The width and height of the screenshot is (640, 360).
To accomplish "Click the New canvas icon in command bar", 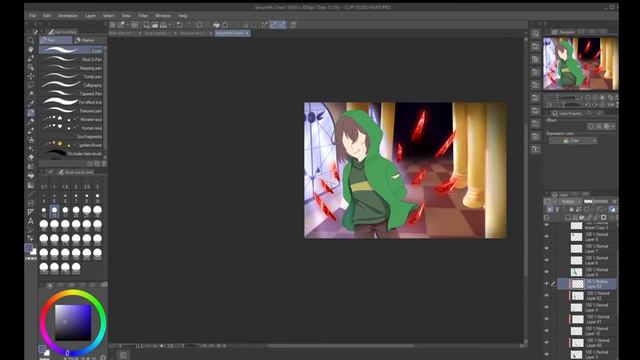I will [146, 25].
